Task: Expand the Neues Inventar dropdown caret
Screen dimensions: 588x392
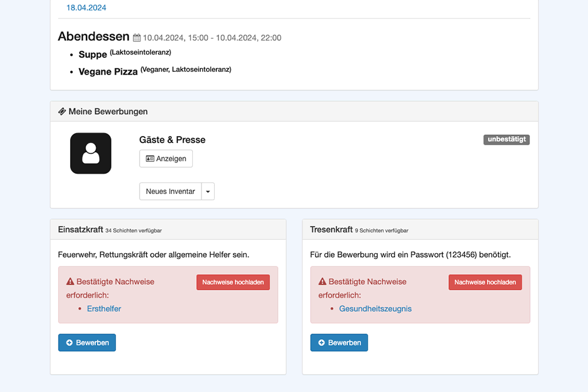Action: coord(208,192)
